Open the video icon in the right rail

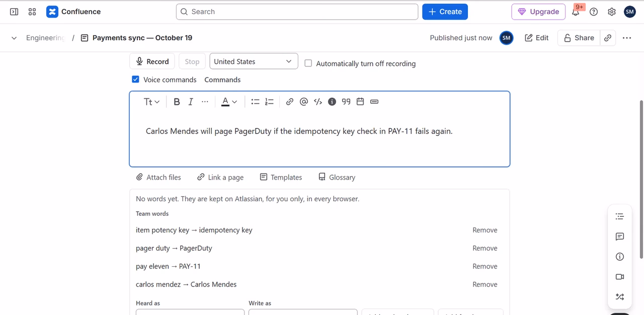(x=620, y=277)
